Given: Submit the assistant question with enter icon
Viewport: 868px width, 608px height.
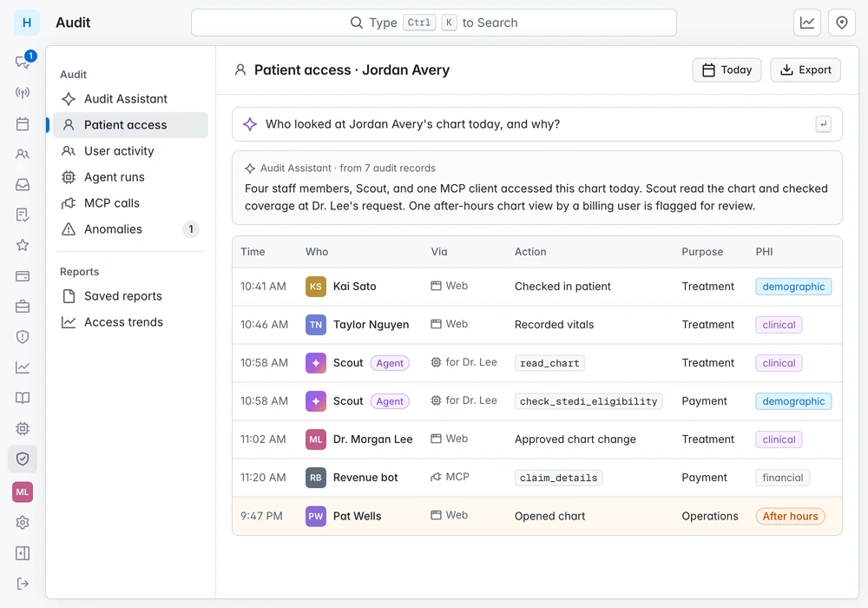Looking at the screenshot, I should pos(824,124).
